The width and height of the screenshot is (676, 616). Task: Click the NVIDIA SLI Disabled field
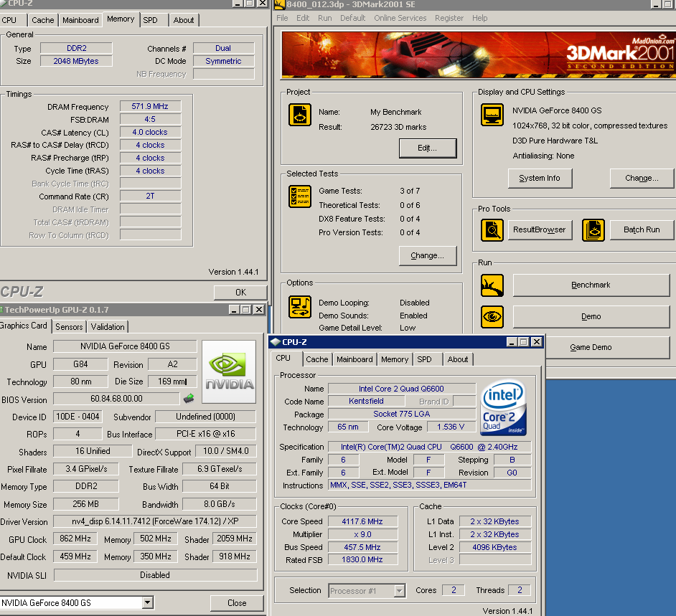pyautogui.click(x=155, y=575)
